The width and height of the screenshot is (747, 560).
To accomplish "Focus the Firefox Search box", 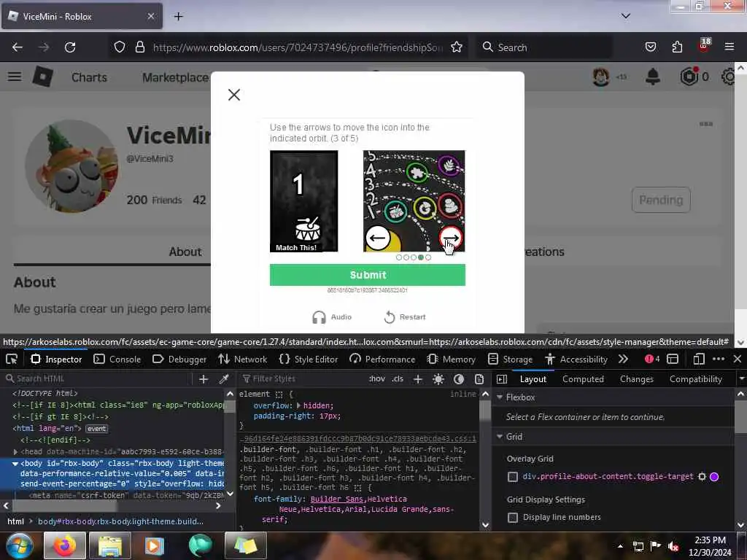I will (x=544, y=47).
